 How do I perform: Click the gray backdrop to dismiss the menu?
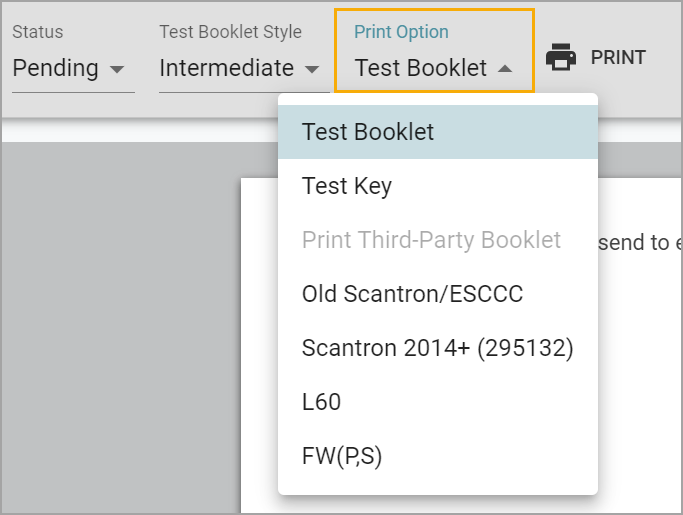(x=121, y=327)
